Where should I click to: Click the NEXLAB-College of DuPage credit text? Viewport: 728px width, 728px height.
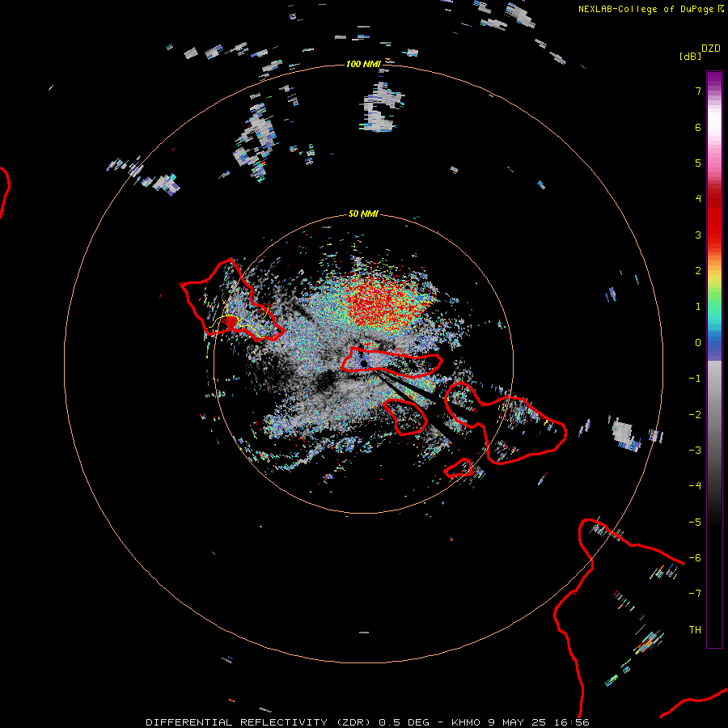tap(650, 9)
